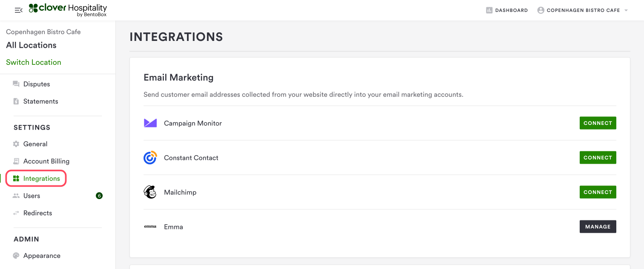Connect the Mailchimp integration
This screenshot has height=269, width=644.
coord(598,192)
